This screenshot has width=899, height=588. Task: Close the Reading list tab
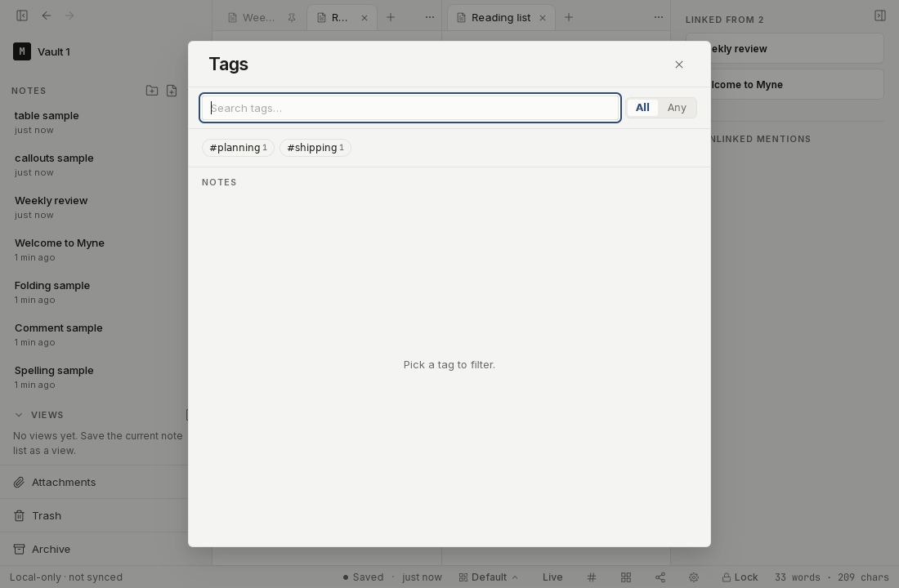[x=543, y=18]
